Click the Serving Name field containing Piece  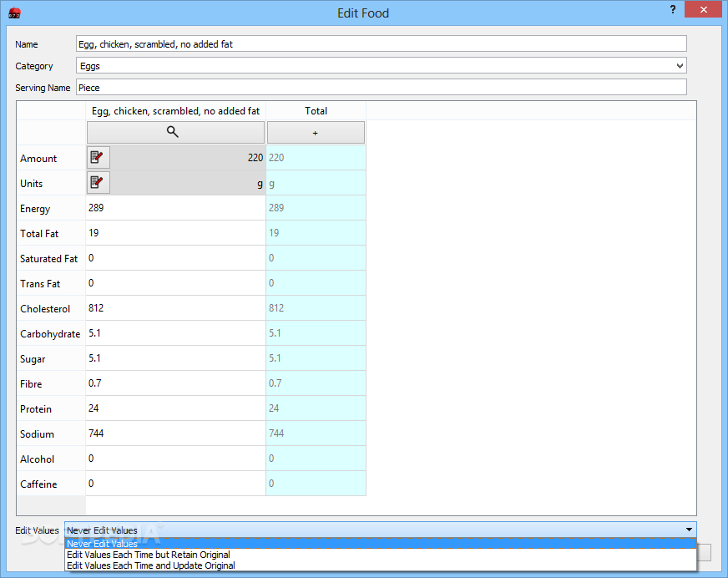pos(382,88)
